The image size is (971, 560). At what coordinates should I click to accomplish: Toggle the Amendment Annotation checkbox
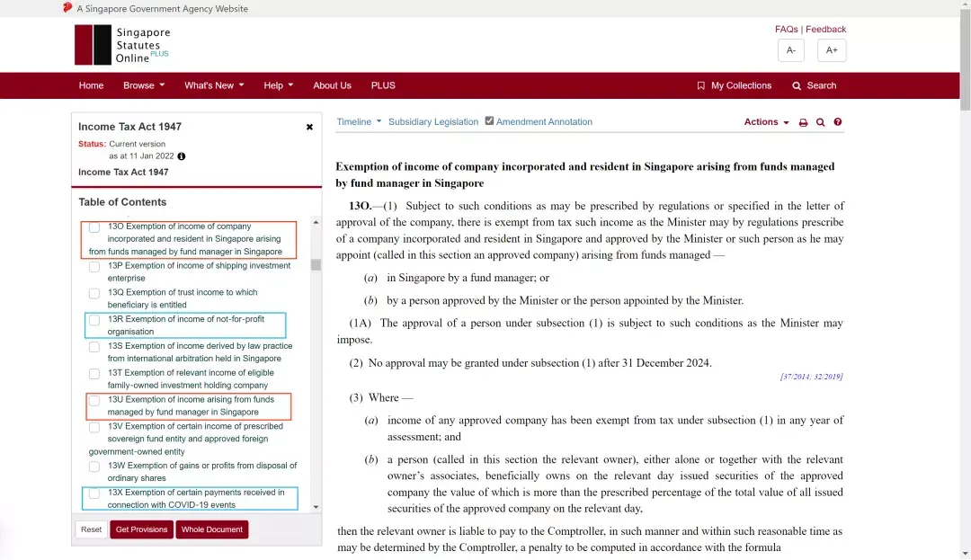489,120
